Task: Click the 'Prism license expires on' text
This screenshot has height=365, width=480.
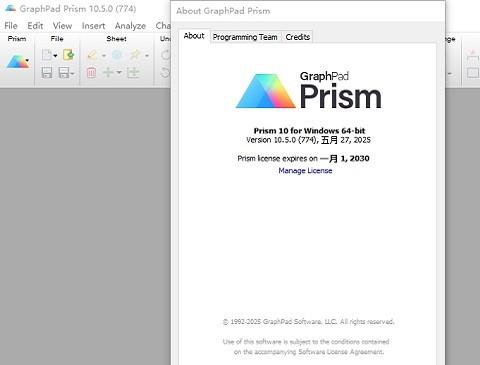Action: pos(277,159)
